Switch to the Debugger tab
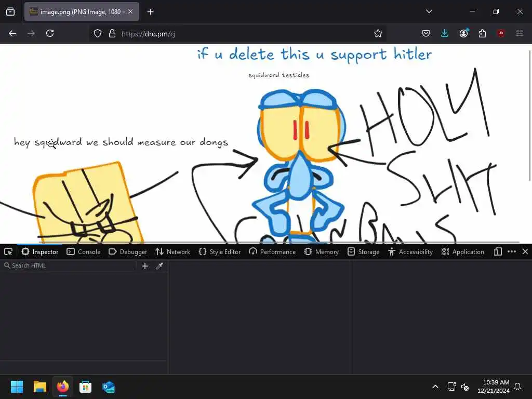This screenshot has height=399, width=532. 128,252
